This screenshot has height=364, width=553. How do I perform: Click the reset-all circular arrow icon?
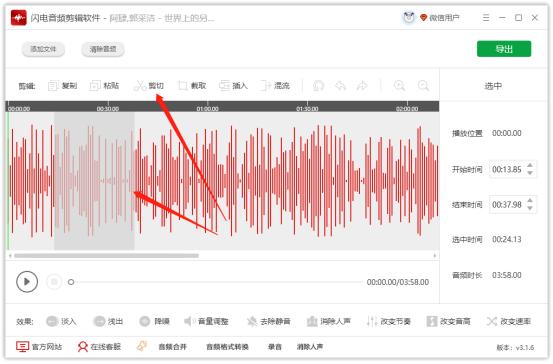[318, 86]
